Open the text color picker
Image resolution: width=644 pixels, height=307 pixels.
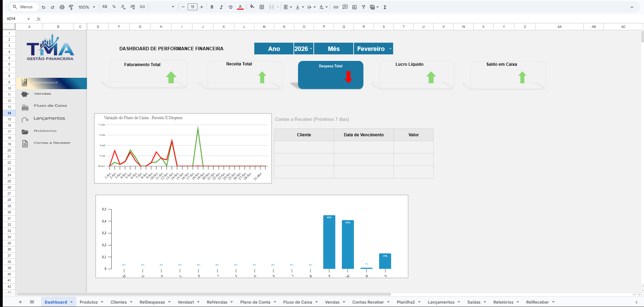240,7
